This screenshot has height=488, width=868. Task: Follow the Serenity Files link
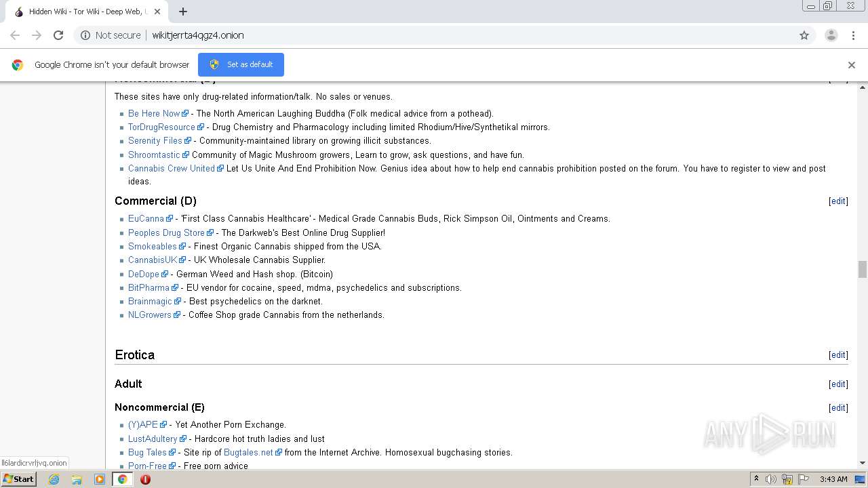coord(155,140)
